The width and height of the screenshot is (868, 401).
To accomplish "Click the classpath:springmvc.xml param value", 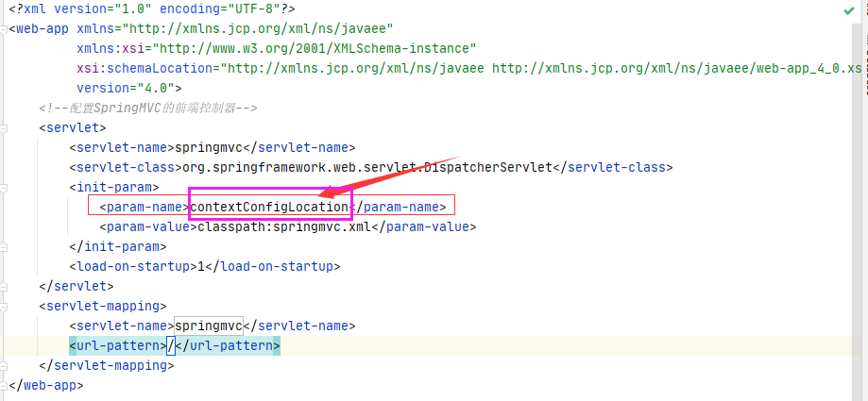I will point(284,226).
